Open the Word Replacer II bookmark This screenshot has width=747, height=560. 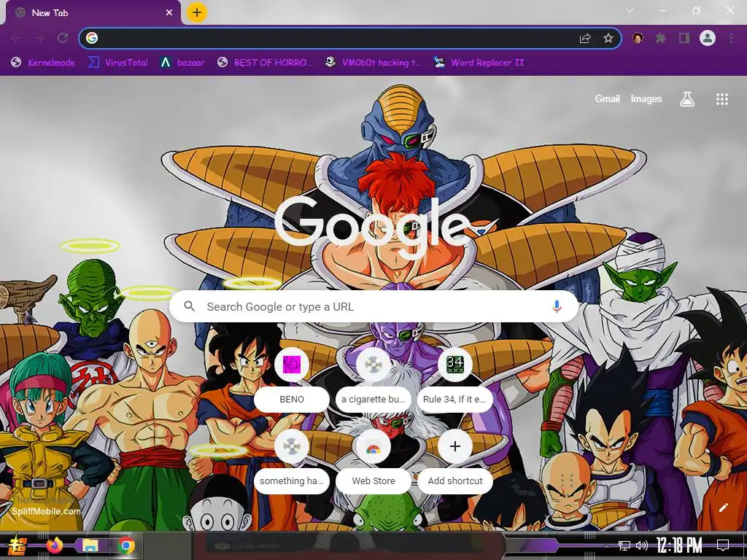coord(479,63)
